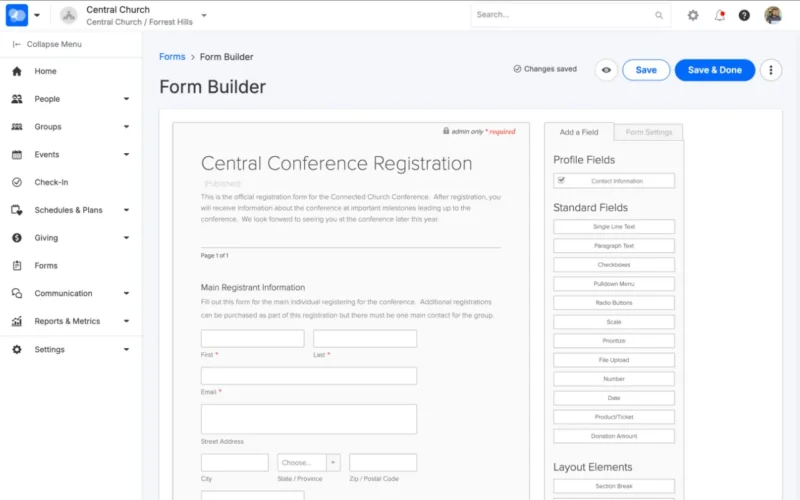This screenshot has width=800, height=500.
Task: Click the First name input box
Action: [x=253, y=339]
